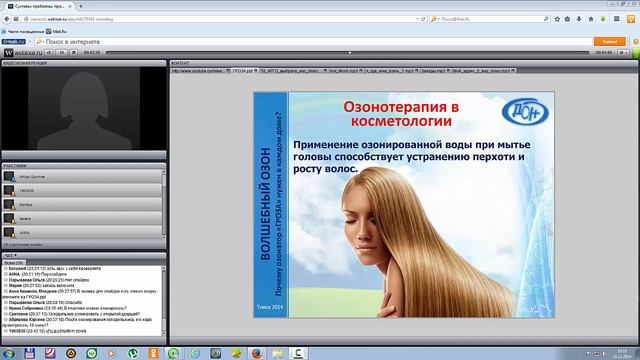Click the bookmark star icon in Firefox toolbar
640x360 pixels.
click(557, 19)
